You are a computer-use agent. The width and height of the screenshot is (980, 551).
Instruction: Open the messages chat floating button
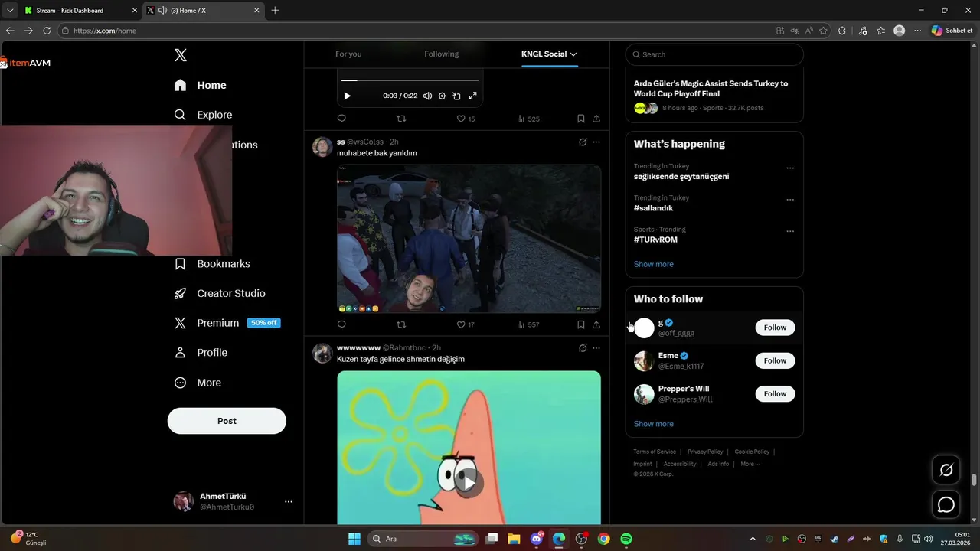[x=946, y=505]
